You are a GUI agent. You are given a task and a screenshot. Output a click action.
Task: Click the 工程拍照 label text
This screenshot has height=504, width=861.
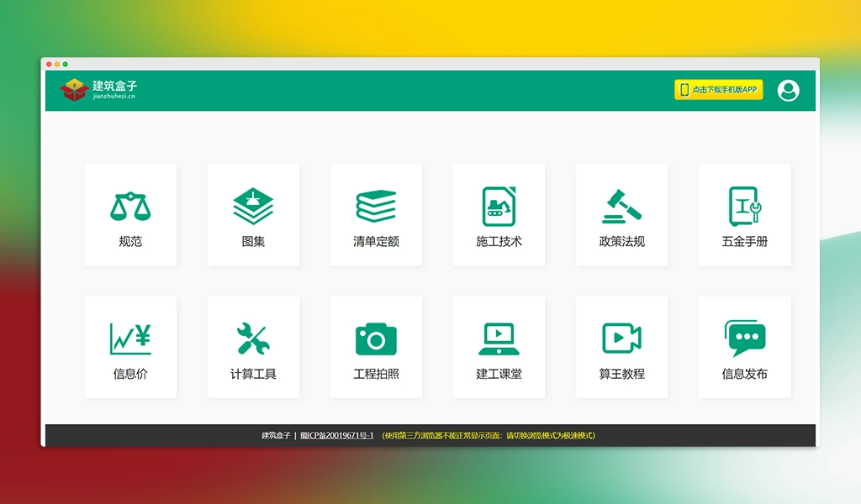pyautogui.click(x=376, y=374)
